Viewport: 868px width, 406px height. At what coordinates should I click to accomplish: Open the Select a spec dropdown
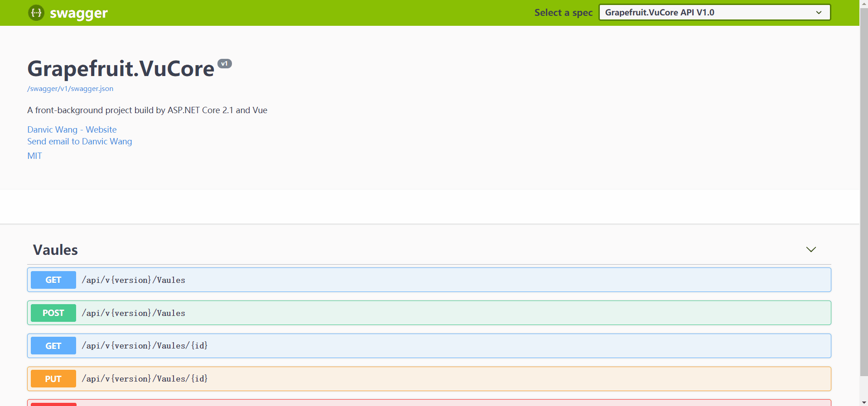tap(714, 12)
